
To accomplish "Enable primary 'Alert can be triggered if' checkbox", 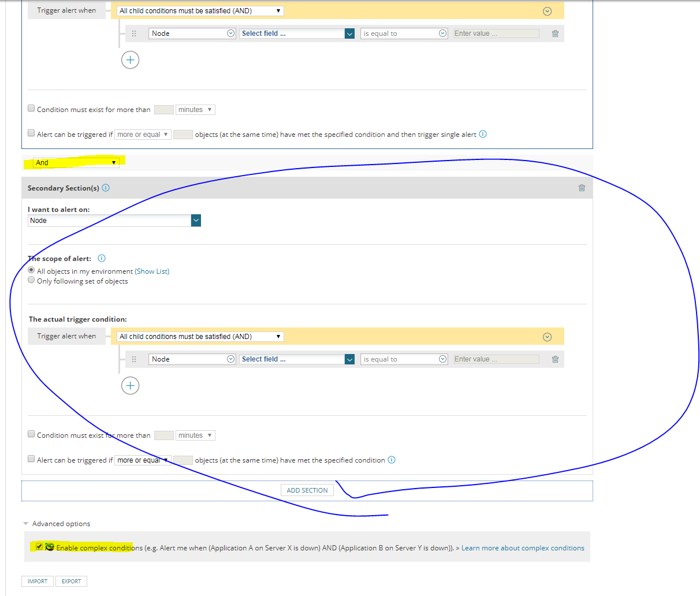I will (x=31, y=133).
